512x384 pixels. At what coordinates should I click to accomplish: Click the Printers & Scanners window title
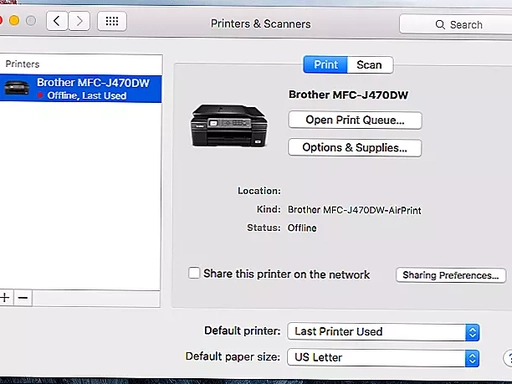pyautogui.click(x=261, y=24)
